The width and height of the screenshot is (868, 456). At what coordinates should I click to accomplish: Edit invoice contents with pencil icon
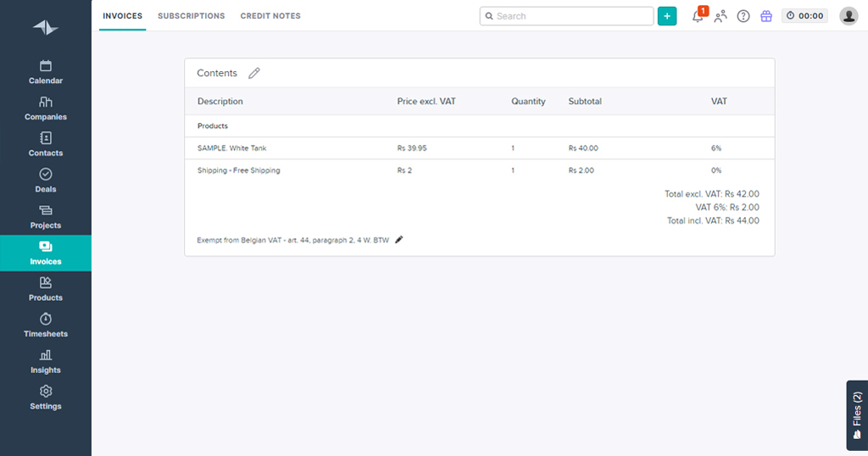coord(254,73)
